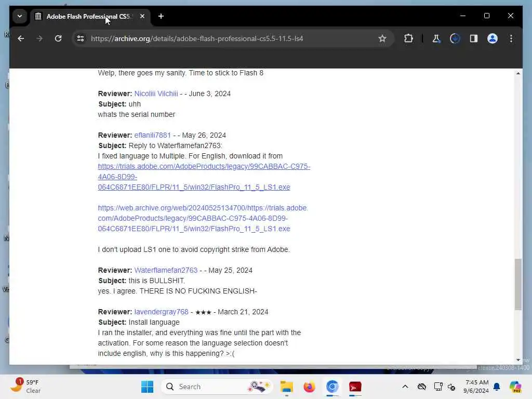Open the Chrome three-dot menu
The height and width of the screenshot is (399, 532).
coord(511,38)
